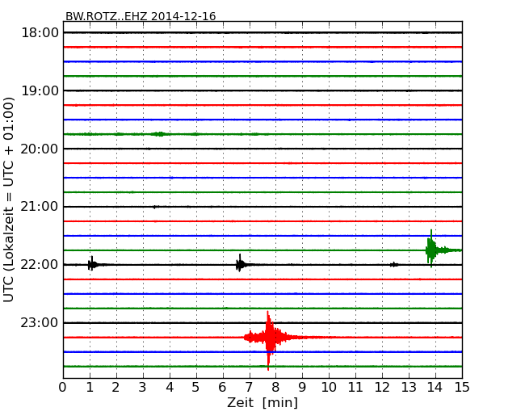Click the x-axis tick label 1
This screenshot has width=525, height=420.
[x=90, y=388]
